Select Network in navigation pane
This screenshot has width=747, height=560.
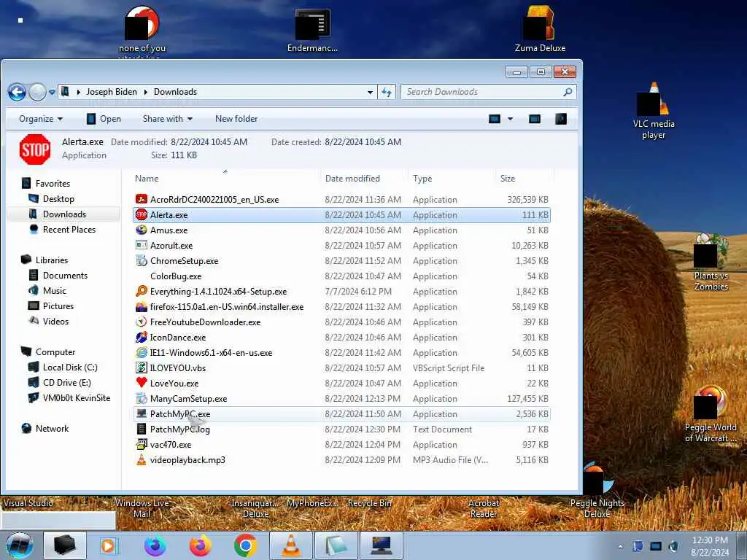45,429
